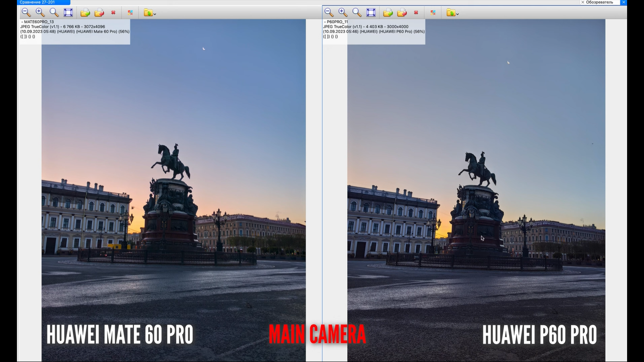Click the colored tiles icon in right pane
Image resolution: width=644 pixels, height=362 pixels.
coord(433,13)
